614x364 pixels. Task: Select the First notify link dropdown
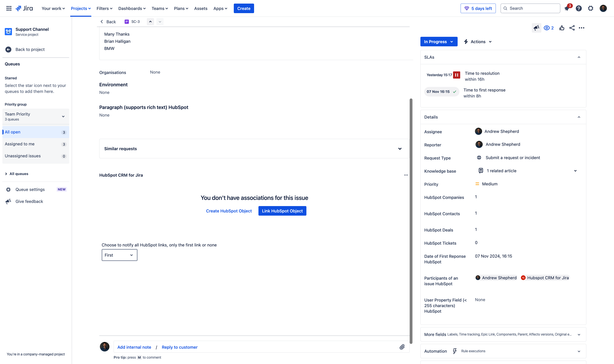(x=119, y=255)
